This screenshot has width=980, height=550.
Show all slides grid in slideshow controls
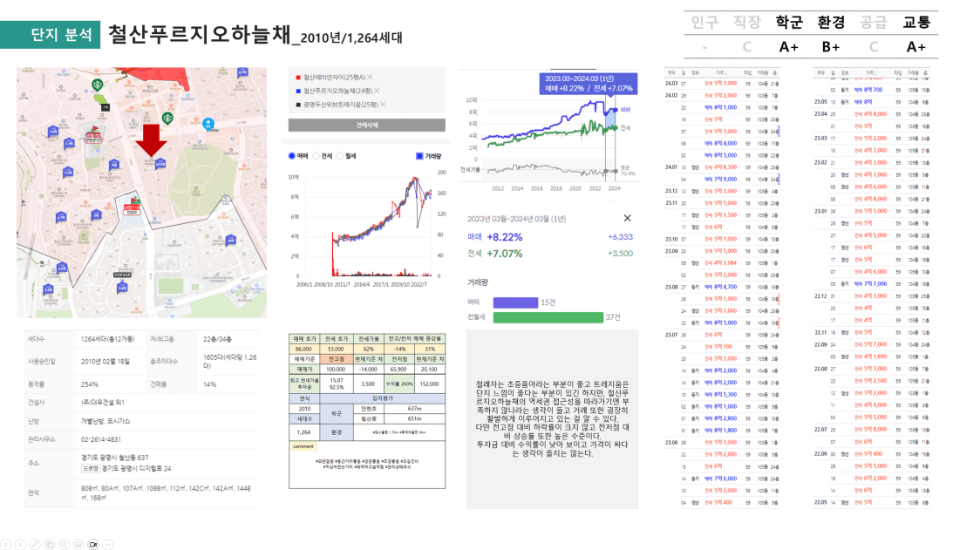click(x=50, y=545)
